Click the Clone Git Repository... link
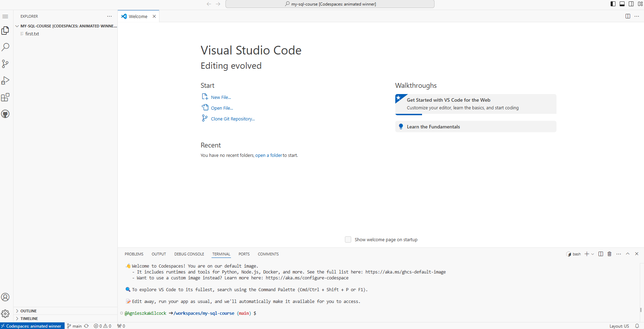The image size is (644, 329). [233, 119]
